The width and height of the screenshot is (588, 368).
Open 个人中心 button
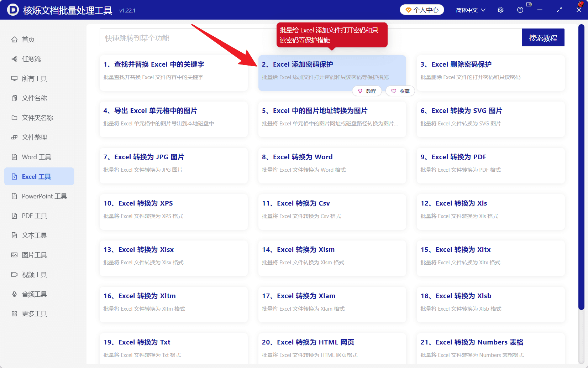(x=422, y=10)
